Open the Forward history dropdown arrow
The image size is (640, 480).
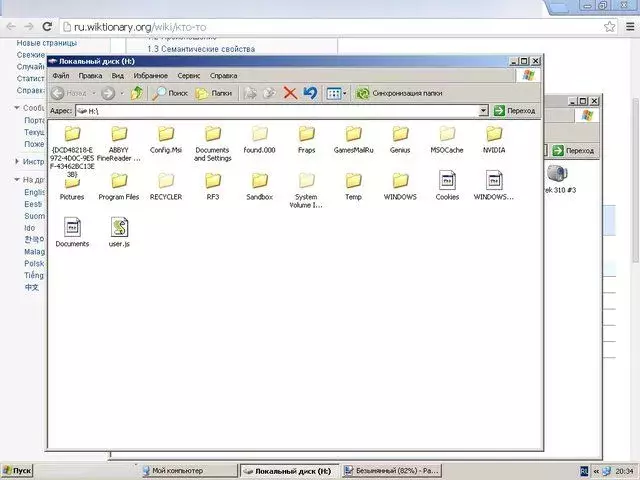(122, 93)
